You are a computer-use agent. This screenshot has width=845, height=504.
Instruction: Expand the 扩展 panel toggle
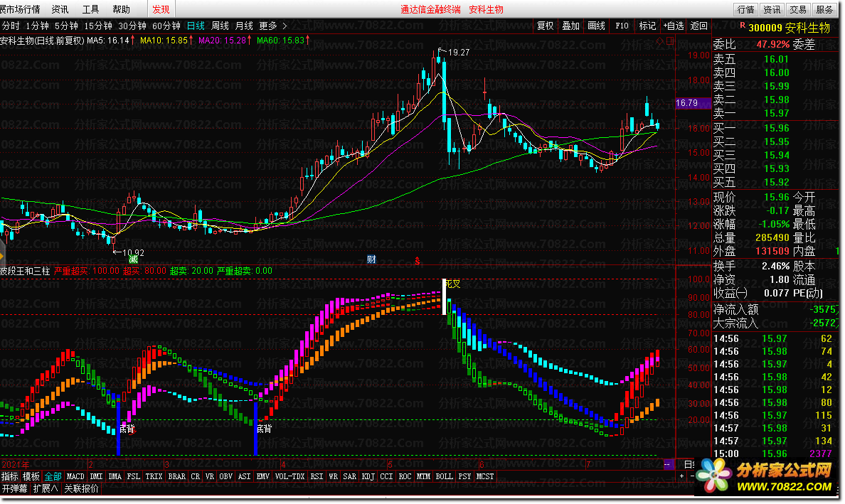coord(46,488)
